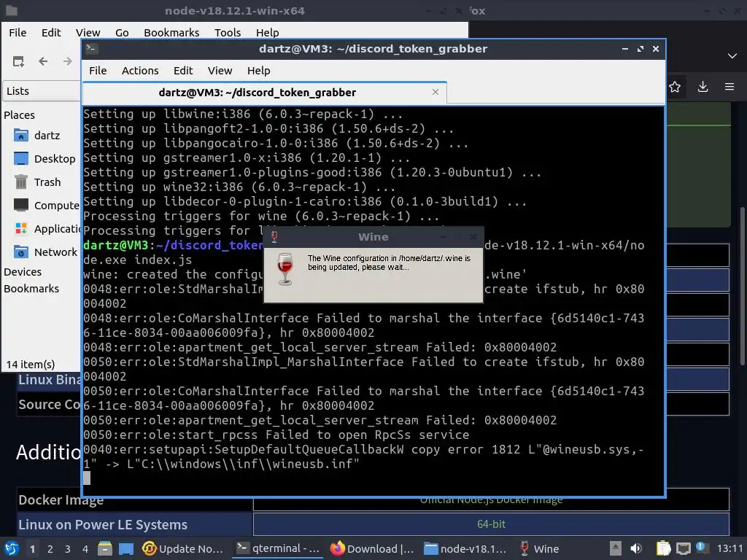The height and width of the screenshot is (560, 747).
Task: Click the 'Linux on Power LE Systems' label
Action: pos(103,525)
